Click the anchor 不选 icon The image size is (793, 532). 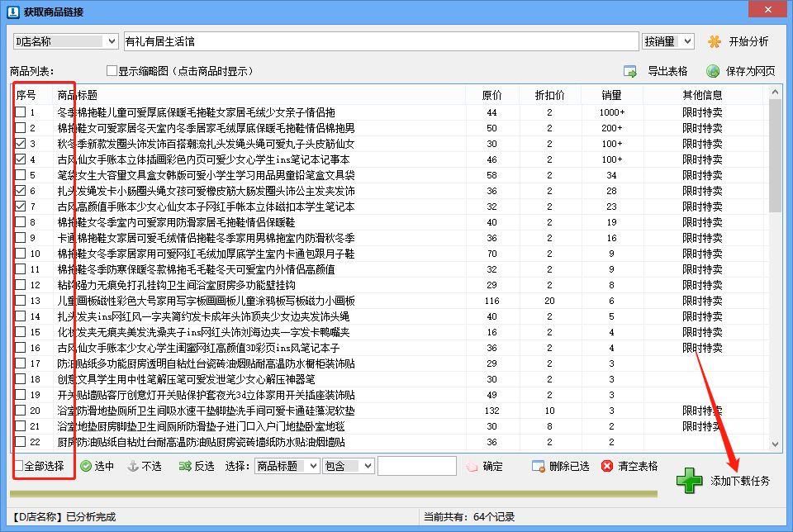click(x=133, y=466)
